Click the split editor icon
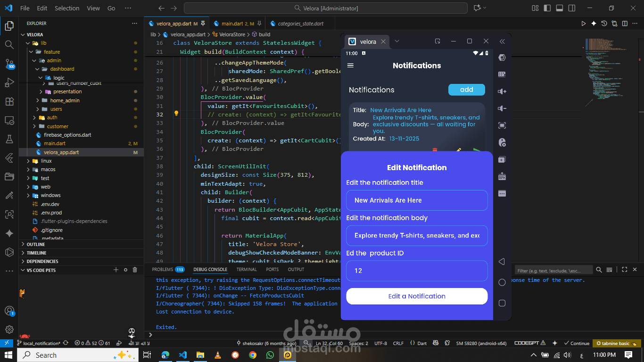 point(624,24)
